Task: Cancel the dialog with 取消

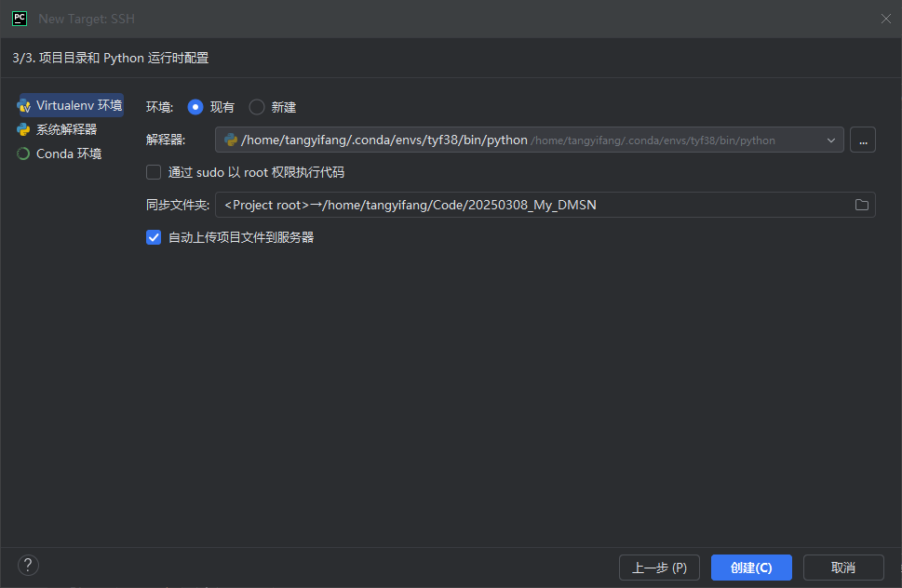Action: [843, 568]
